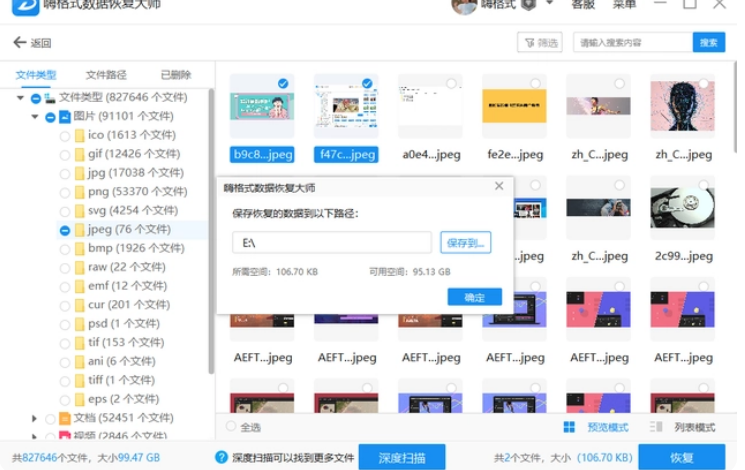Click the ico folder icon

[80, 135]
